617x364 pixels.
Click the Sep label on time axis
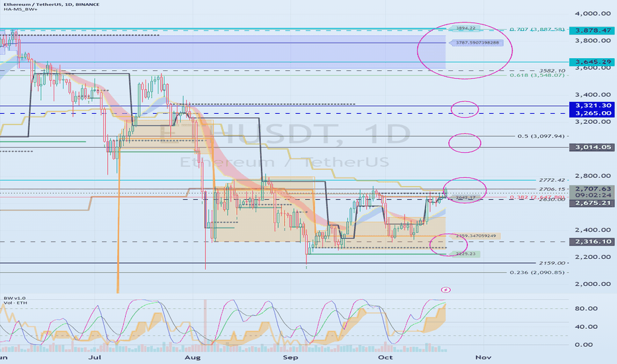[x=291, y=357]
